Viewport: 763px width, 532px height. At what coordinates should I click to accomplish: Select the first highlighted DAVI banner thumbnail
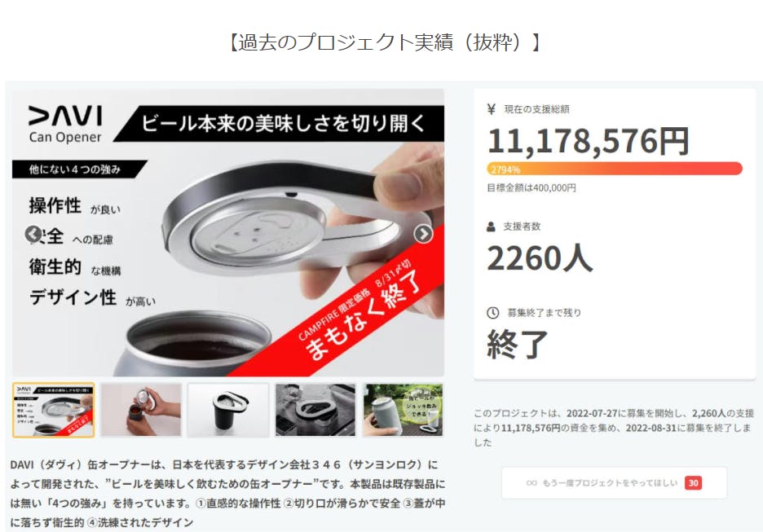[54, 410]
